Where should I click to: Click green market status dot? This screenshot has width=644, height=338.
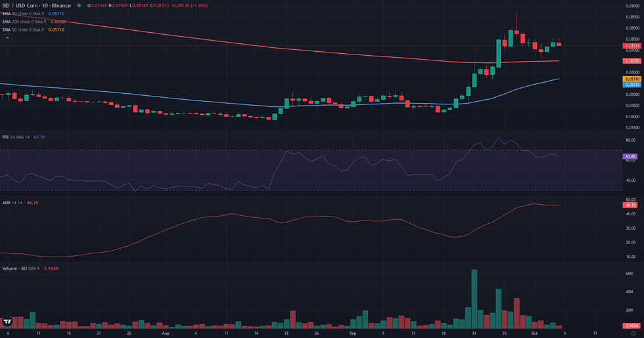coord(79,5)
